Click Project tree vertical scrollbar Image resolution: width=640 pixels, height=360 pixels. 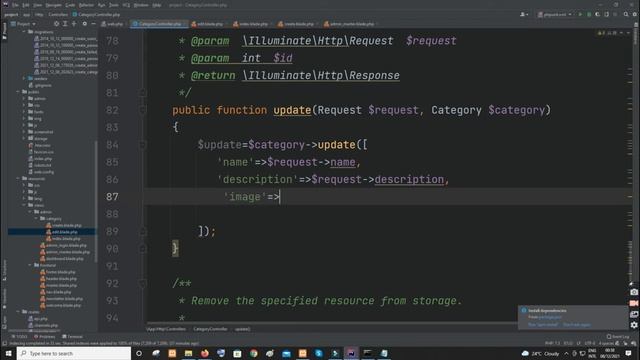[x=96, y=202]
